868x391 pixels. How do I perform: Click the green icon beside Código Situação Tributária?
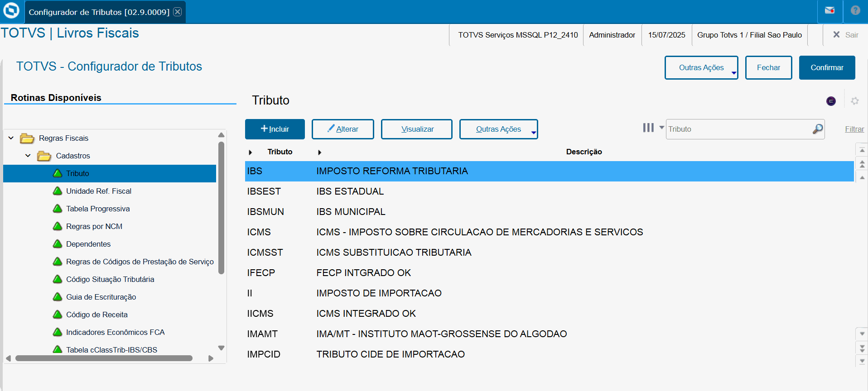(x=58, y=279)
